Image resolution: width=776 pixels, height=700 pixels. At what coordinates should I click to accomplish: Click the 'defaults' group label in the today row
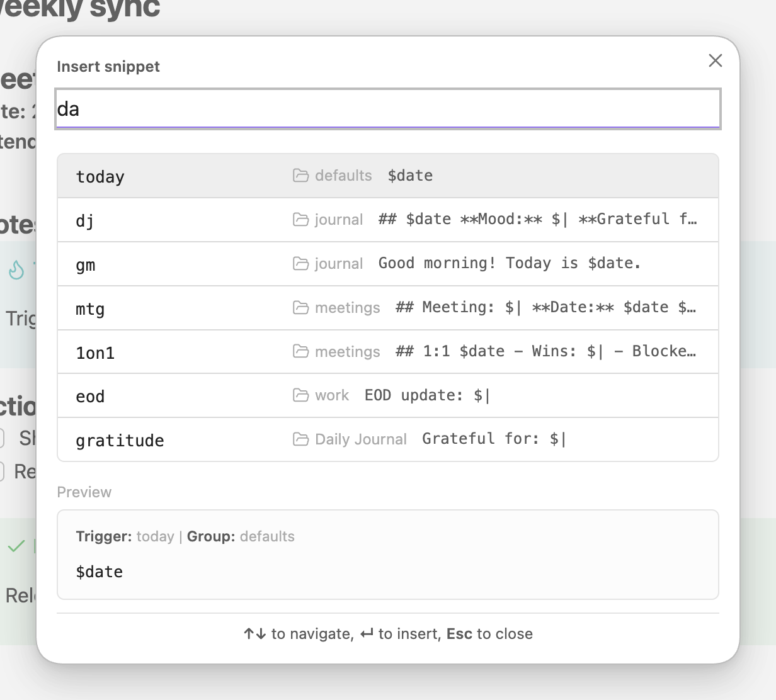click(343, 176)
